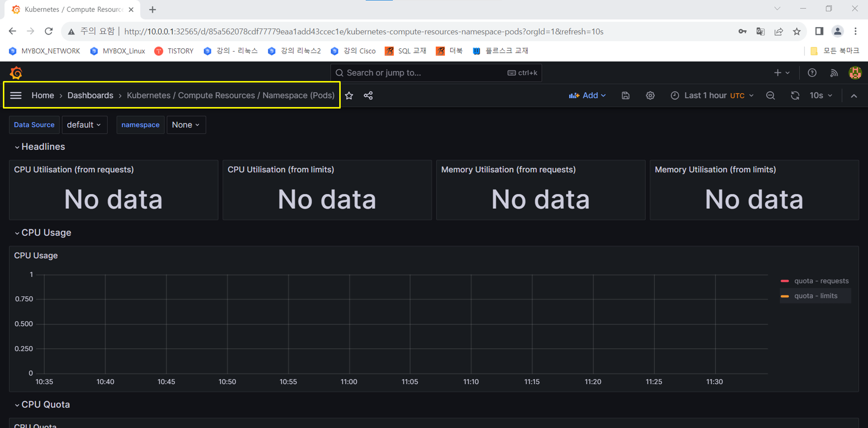Image resolution: width=868 pixels, height=428 pixels.
Task: Open the 10s refresh interval dropdown
Action: (x=821, y=96)
